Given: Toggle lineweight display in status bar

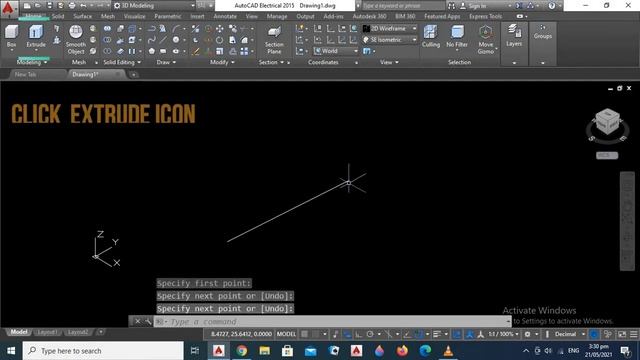Looking at the screenshot, I should click(x=437, y=334).
